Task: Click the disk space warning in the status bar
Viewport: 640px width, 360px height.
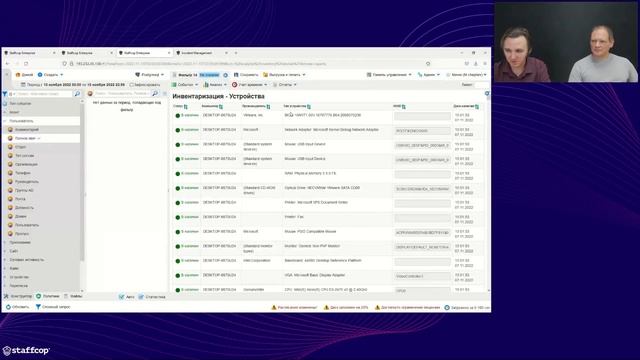Action: [346, 307]
